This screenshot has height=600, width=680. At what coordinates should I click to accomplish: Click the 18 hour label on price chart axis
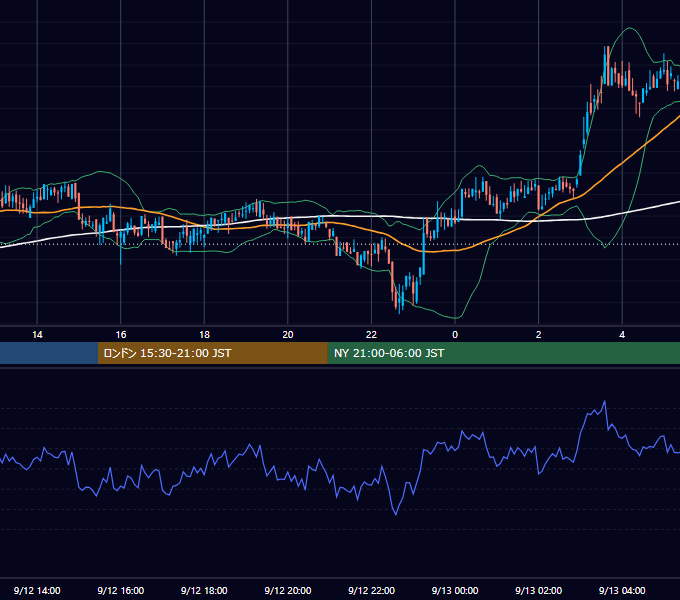click(x=204, y=335)
